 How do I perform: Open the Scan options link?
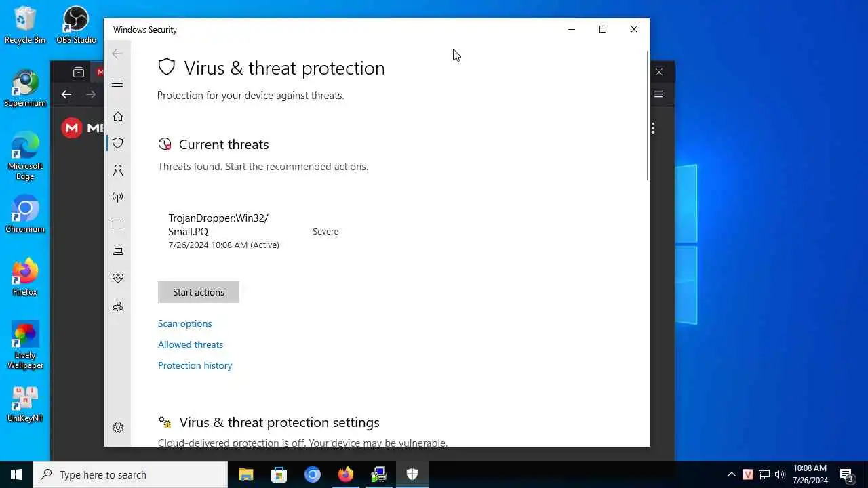[x=185, y=323]
